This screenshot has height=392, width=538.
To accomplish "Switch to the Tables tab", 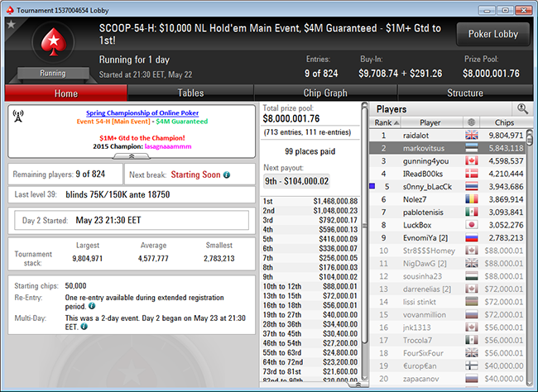I will pos(190,93).
